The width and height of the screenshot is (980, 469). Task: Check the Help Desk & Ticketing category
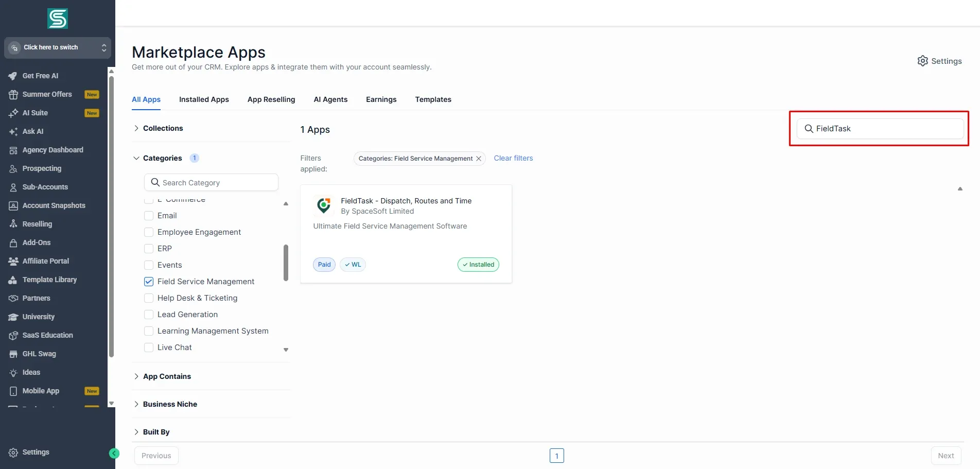click(149, 298)
